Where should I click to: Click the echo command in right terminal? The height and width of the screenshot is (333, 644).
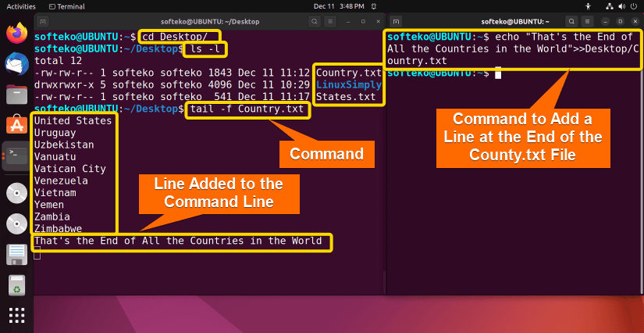click(x=514, y=49)
